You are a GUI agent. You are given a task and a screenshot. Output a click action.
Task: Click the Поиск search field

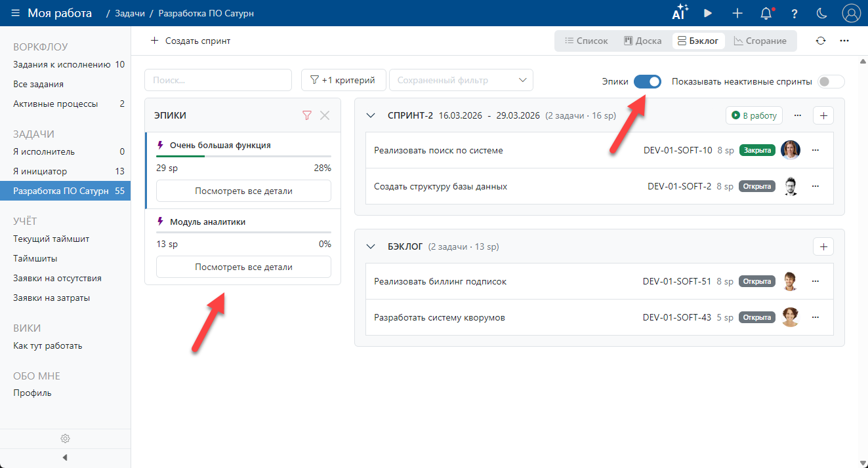pos(218,80)
